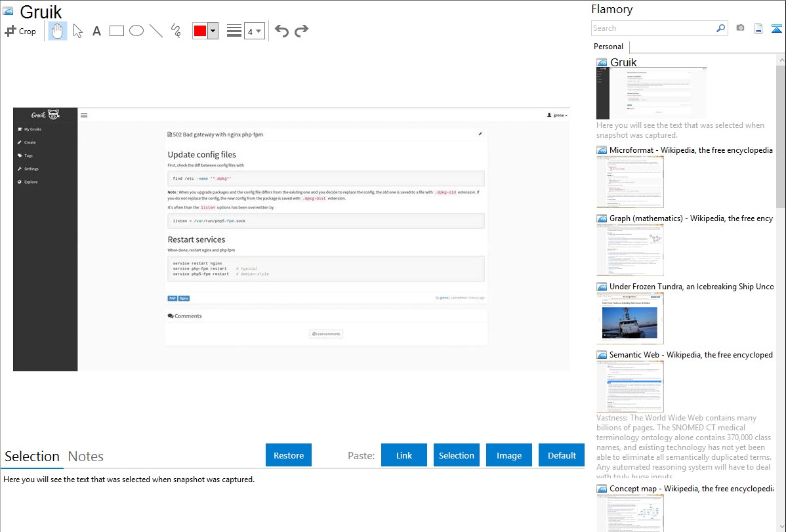Click the 'Under Frozen Tundra' title text
Viewport: 786px width, 532px height.
pyautogui.click(x=691, y=286)
